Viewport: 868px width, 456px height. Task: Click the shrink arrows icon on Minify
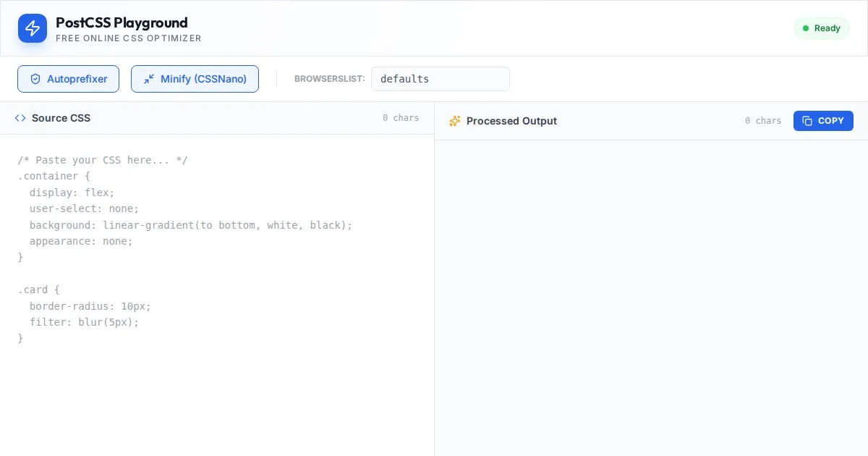coord(149,79)
